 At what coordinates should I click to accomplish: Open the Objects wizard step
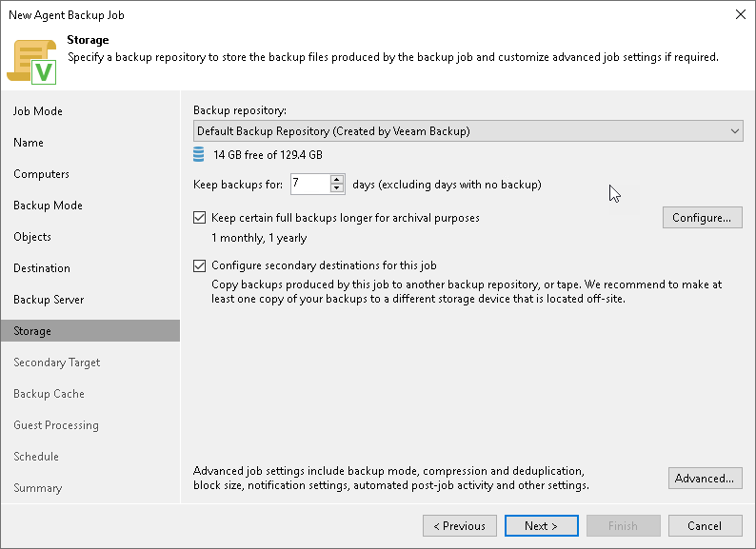pos(31,237)
